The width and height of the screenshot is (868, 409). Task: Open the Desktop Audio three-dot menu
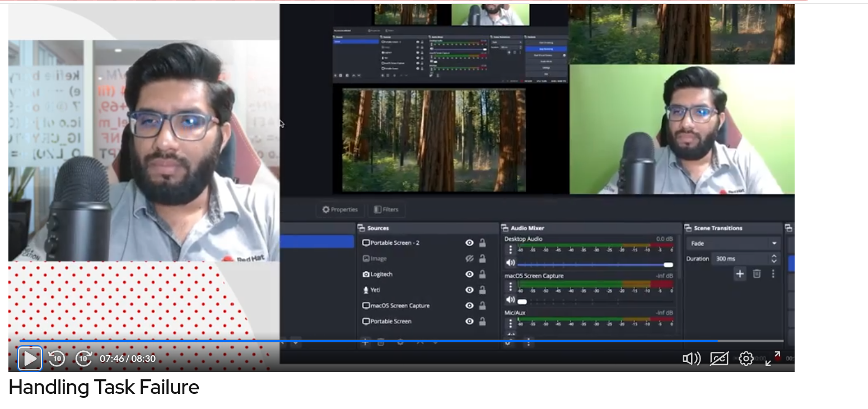point(510,249)
